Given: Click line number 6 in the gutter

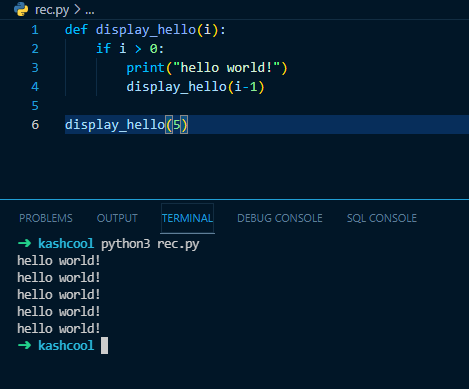Looking at the screenshot, I should [35, 125].
